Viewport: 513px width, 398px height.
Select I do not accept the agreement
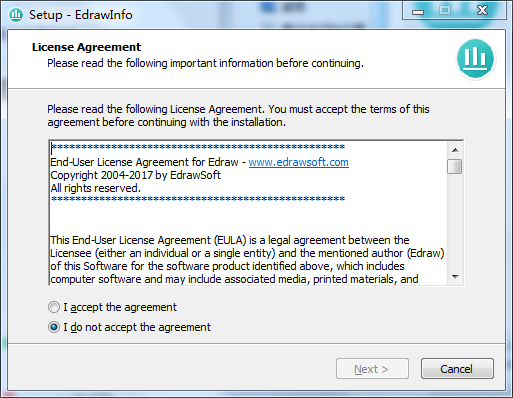[54, 327]
